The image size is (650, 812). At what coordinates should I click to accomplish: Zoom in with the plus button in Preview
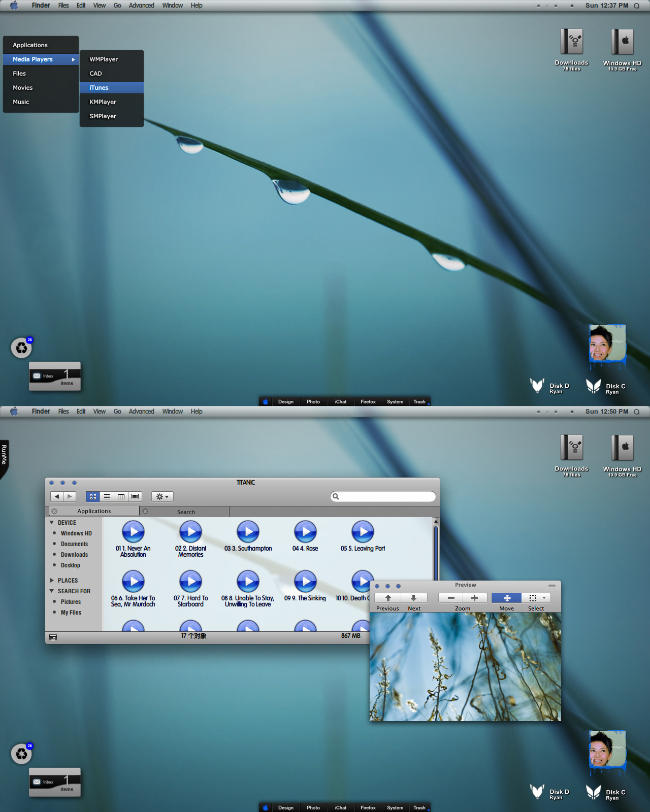475,598
